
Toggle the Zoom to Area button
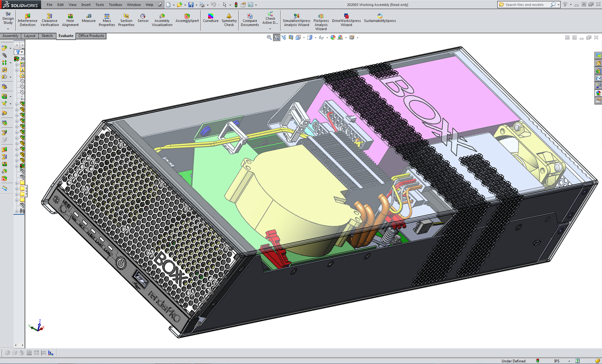276,37
